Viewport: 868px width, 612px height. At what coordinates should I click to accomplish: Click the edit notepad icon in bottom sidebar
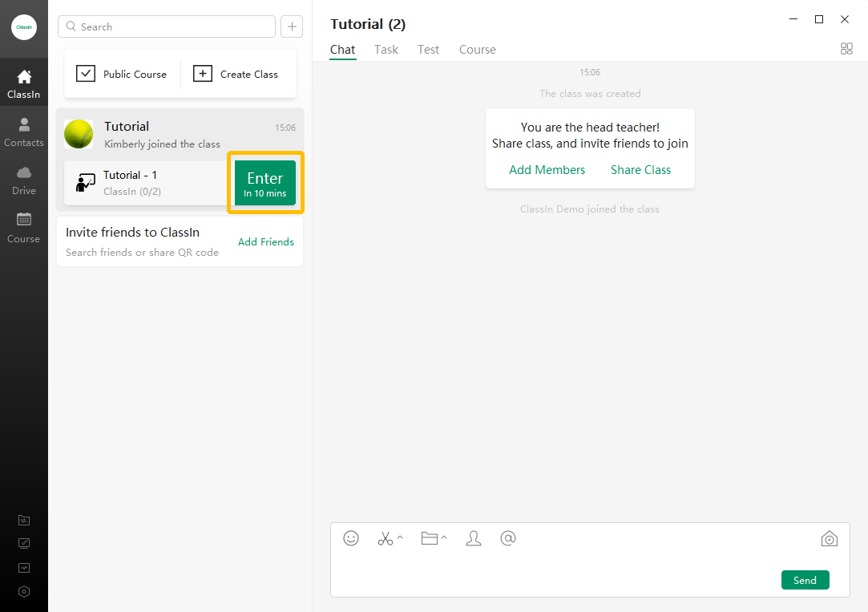tap(24, 543)
